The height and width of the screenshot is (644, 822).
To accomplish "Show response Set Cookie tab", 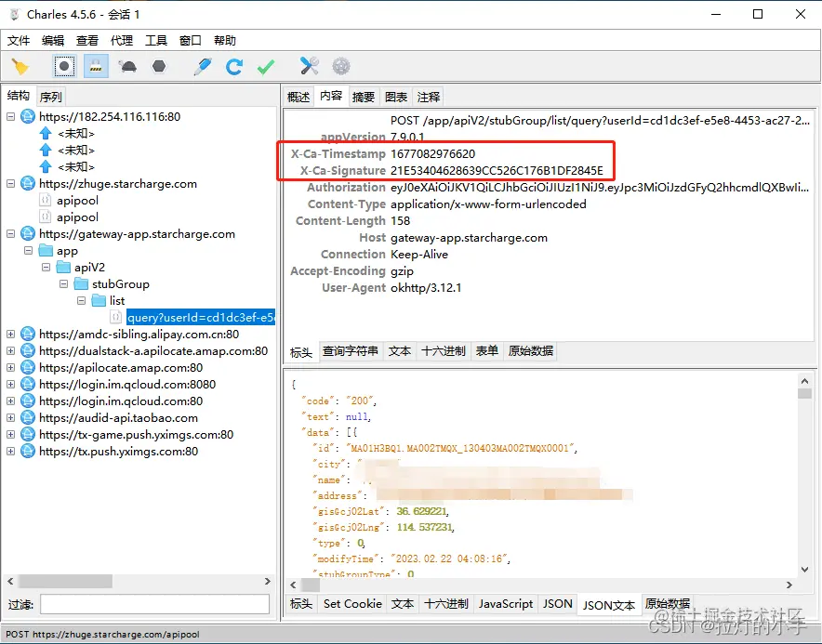I will (352, 604).
